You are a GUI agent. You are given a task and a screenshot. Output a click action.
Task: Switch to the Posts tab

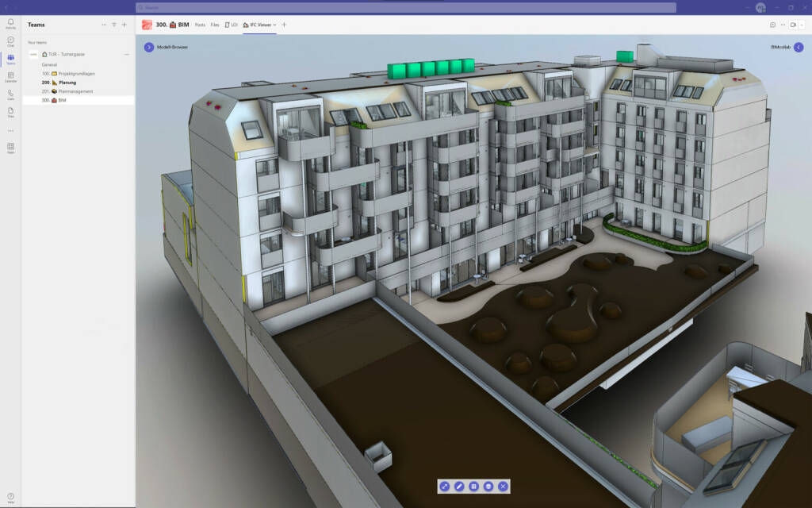coord(200,25)
